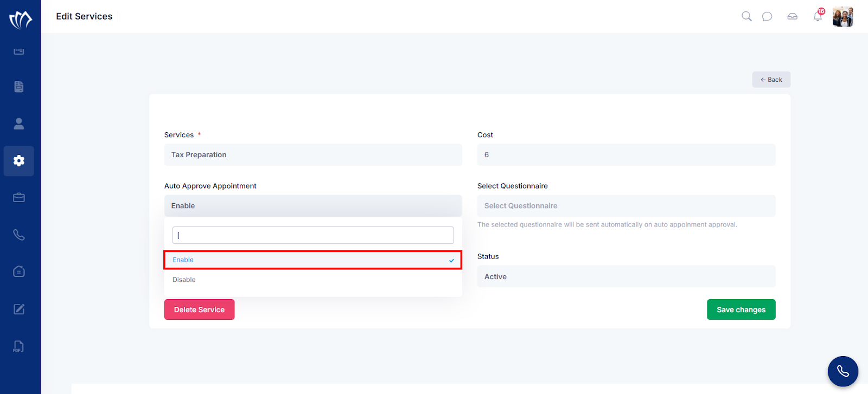Select the Disable option
The width and height of the screenshot is (868, 394).
(313, 280)
